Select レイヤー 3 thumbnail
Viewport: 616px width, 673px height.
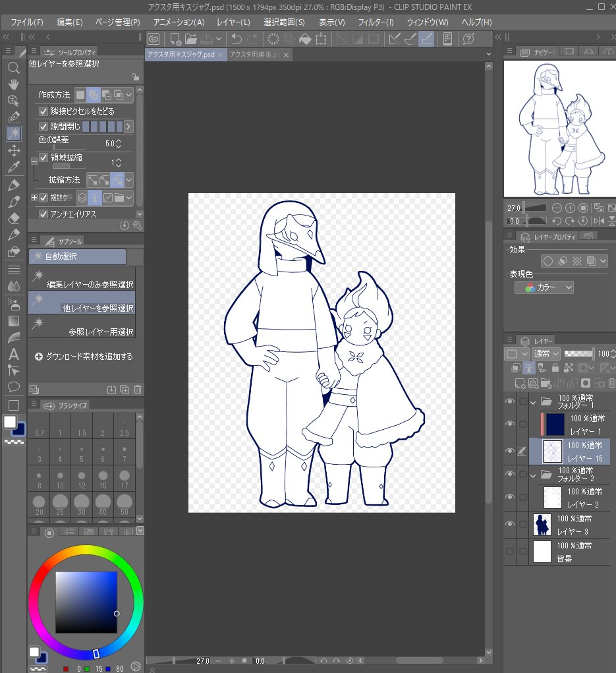pyautogui.click(x=542, y=525)
